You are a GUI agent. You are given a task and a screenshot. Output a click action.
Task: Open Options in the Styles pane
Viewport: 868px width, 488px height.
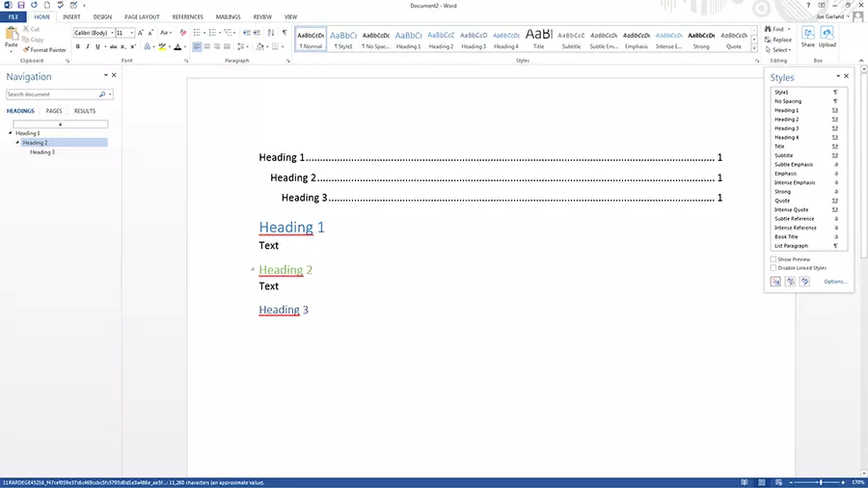pyautogui.click(x=835, y=282)
